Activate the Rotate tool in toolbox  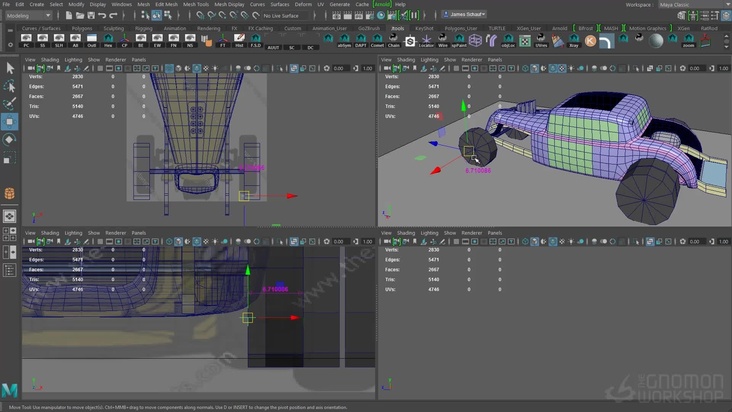[9, 139]
